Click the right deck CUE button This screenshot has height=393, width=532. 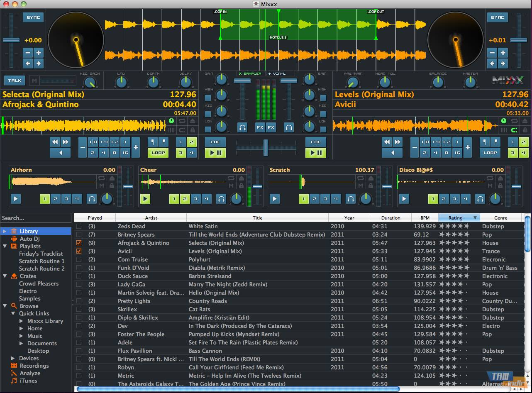click(316, 142)
